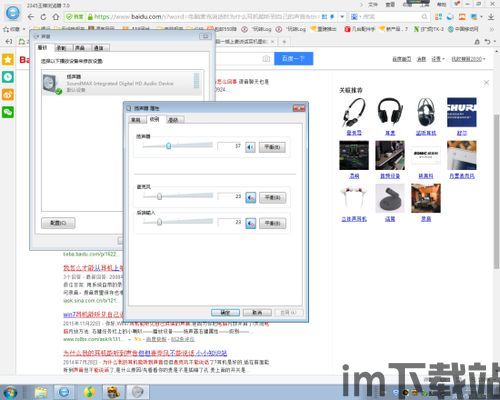Open the Balance button for the line-in slider
This screenshot has width=500, height=400.
pos(273,223)
